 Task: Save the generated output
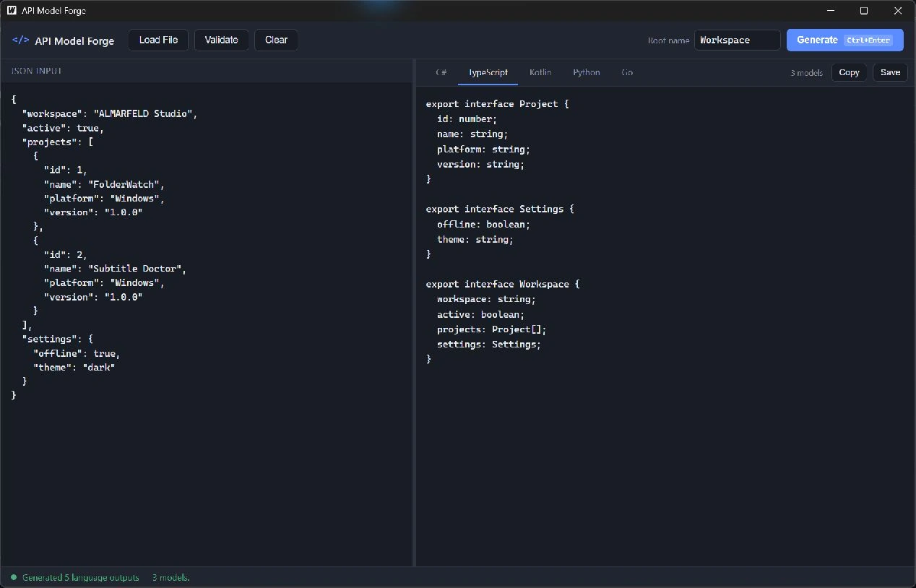click(890, 72)
